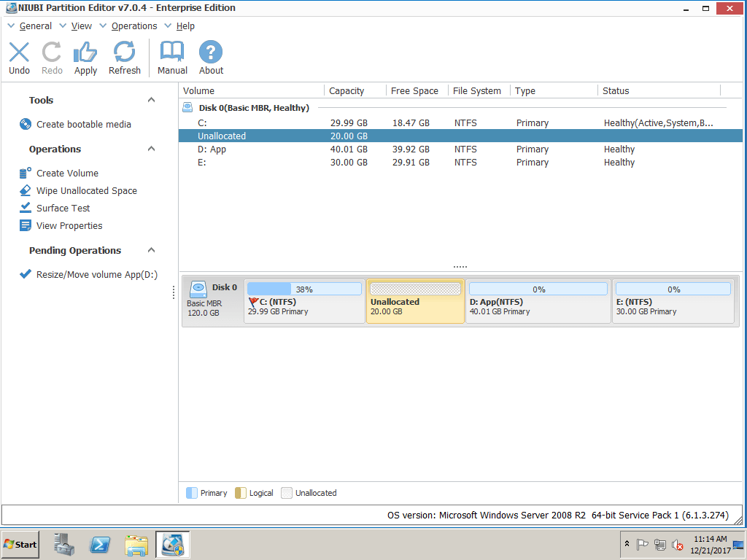Open the About question-mark icon
This screenshot has width=747, height=560.
211,52
